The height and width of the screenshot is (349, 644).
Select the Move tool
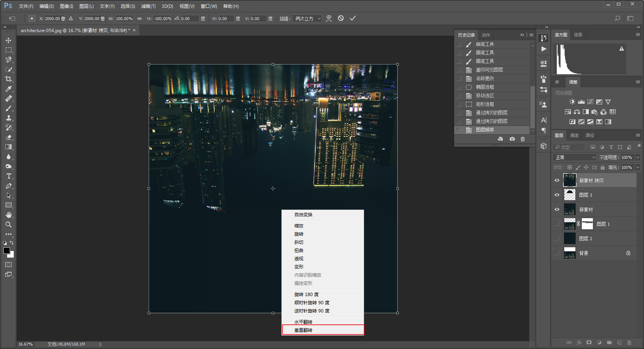point(8,40)
